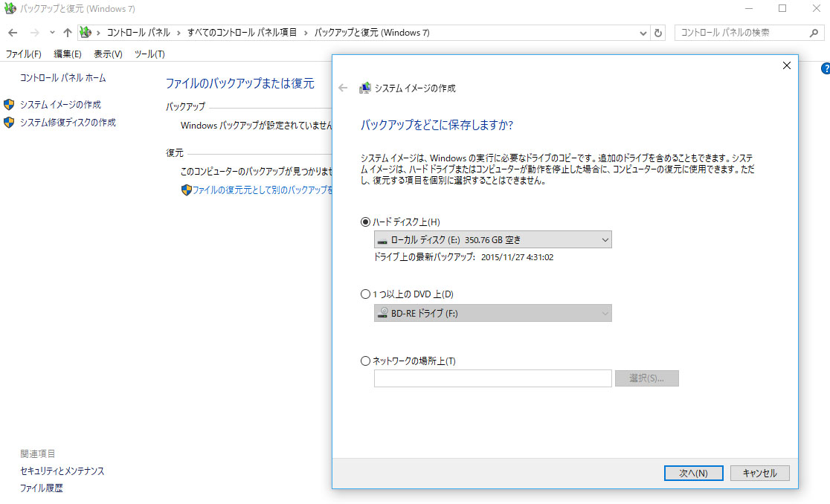Select the コントロール パネル breadcrumb

(x=138, y=33)
